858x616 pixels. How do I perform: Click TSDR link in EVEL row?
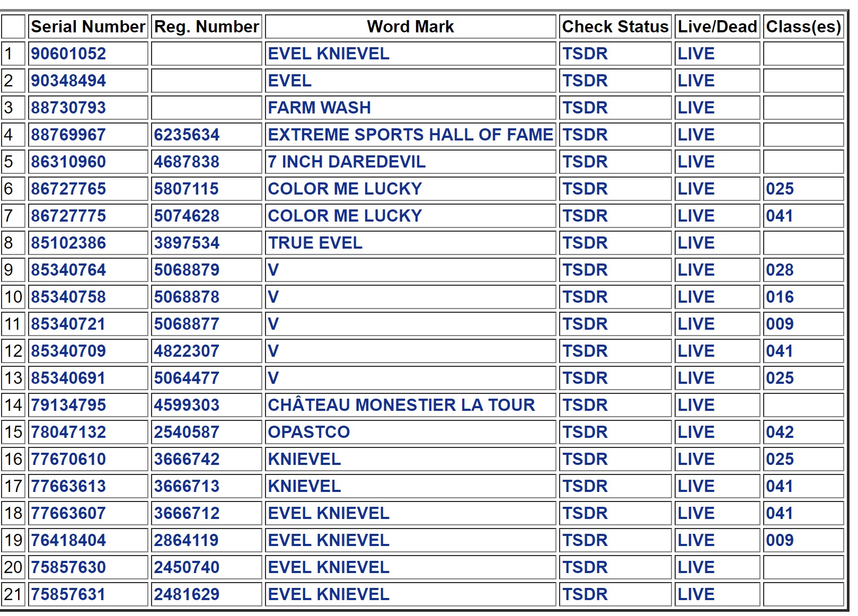click(585, 81)
